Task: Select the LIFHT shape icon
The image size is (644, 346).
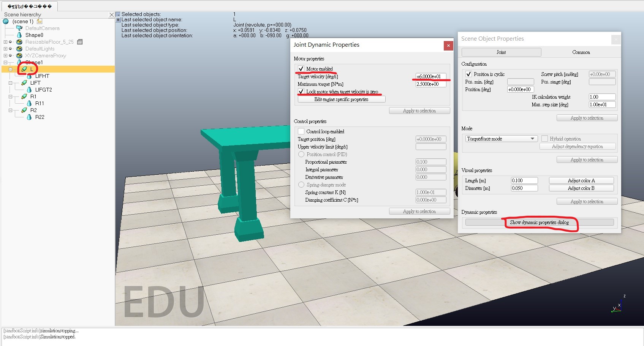Action: (29, 76)
